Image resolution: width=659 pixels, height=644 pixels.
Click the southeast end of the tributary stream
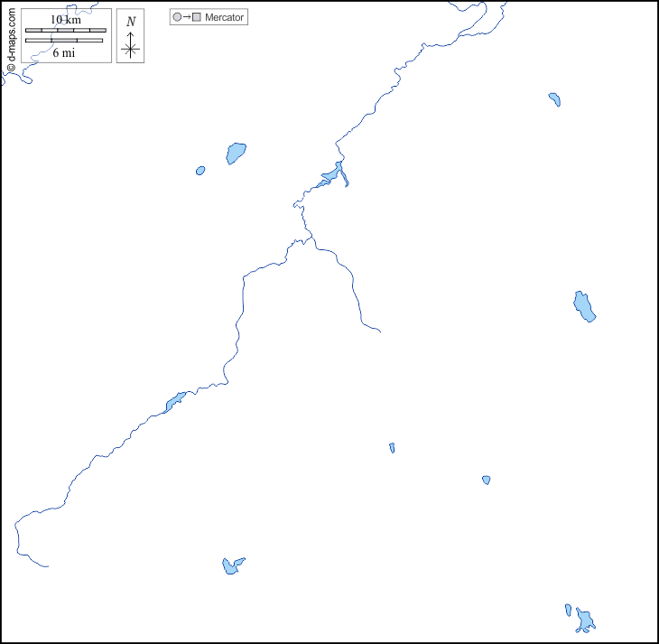(379, 331)
